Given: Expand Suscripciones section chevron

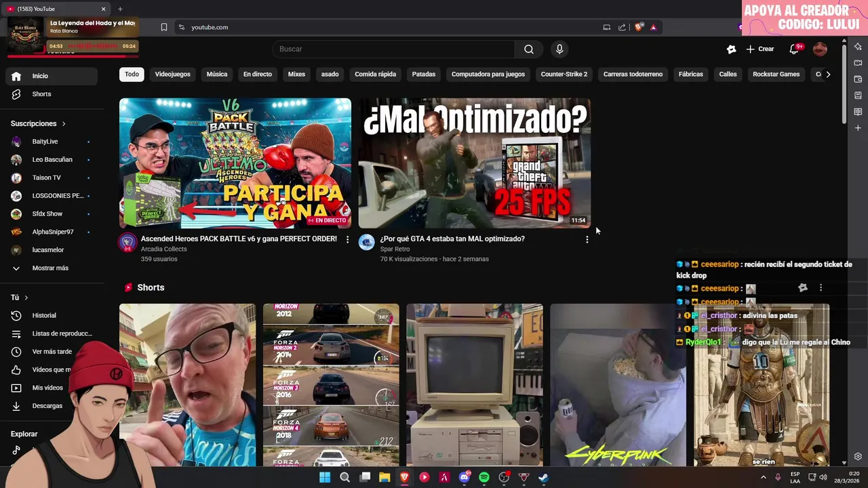Looking at the screenshot, I should click(x=64, y=124).
